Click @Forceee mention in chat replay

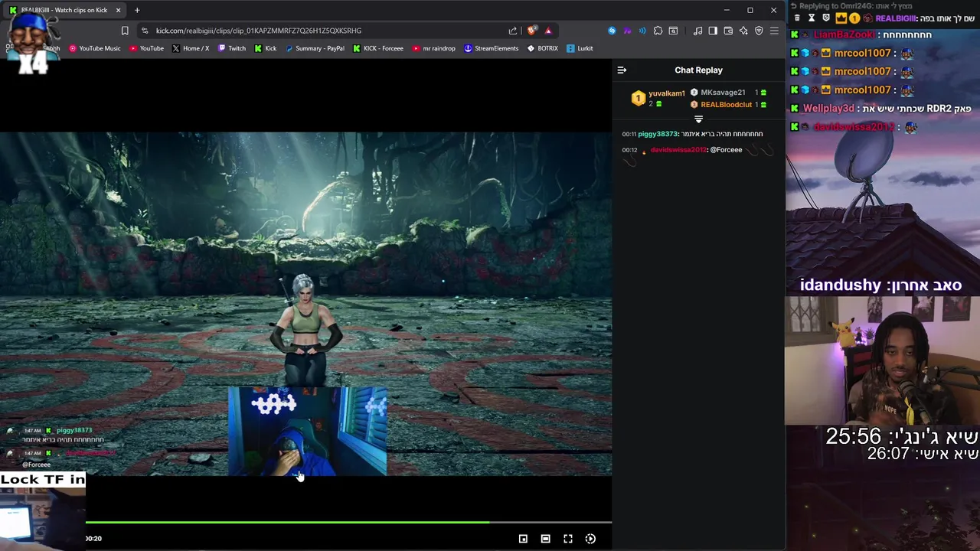tap(726, 150)
